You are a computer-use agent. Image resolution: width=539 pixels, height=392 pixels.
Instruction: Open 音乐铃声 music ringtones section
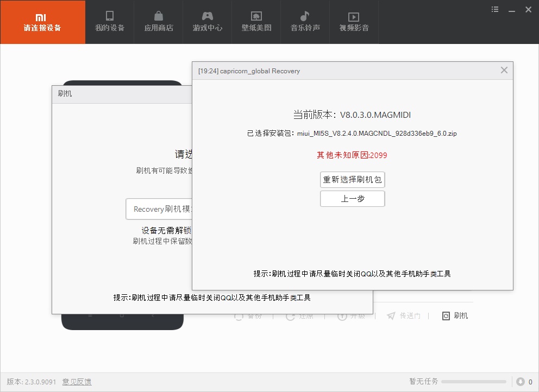click(305, 22)
